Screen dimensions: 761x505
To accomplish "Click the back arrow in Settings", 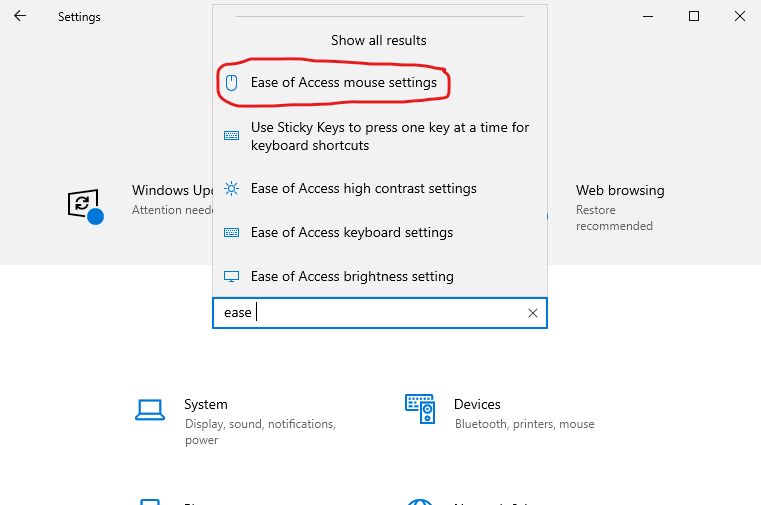I will (x=20, y=17).
